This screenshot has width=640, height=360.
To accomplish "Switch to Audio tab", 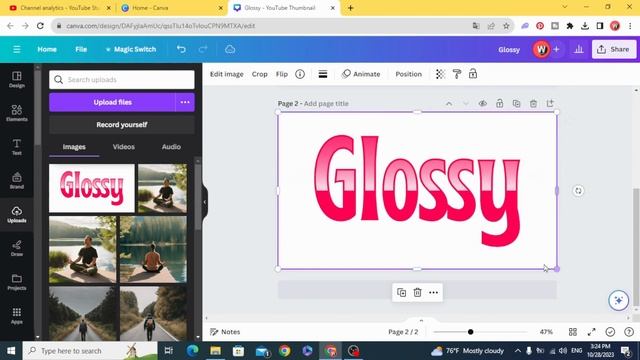I will [171, 147].
